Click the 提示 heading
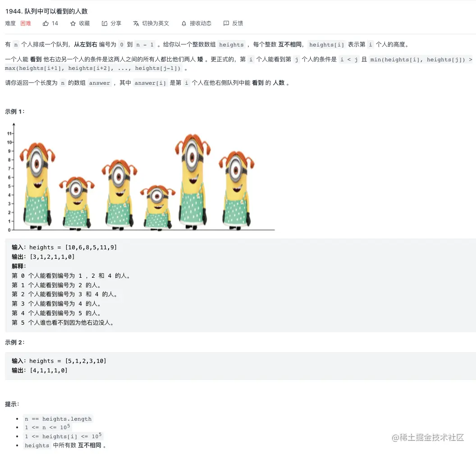Screen dimensions: 476x454 pyautogui.click(x=12, y=404)
